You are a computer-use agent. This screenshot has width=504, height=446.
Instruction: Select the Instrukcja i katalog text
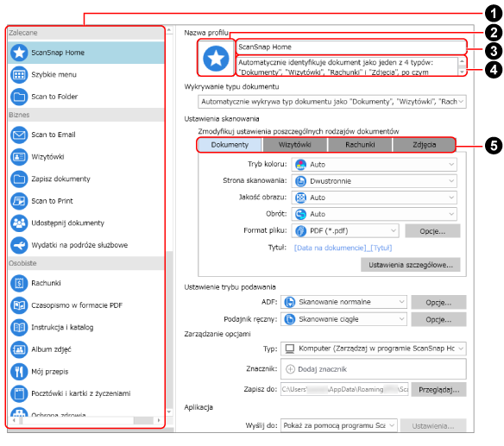62,328
